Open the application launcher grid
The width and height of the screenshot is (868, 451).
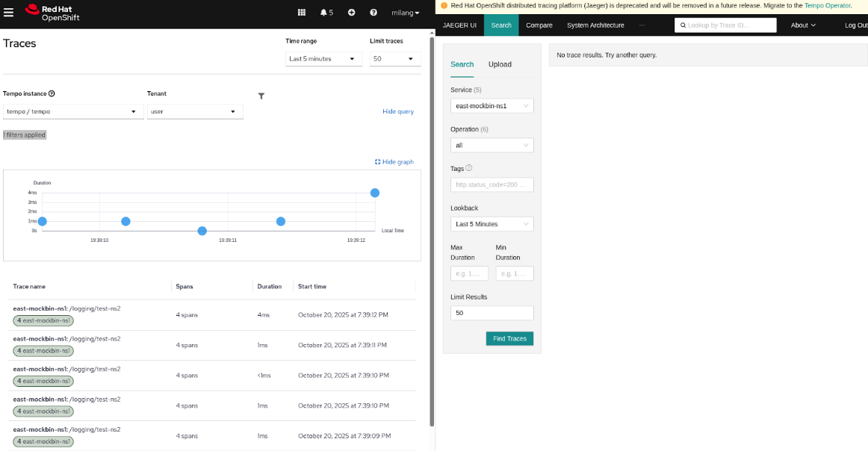click(302, 13)
